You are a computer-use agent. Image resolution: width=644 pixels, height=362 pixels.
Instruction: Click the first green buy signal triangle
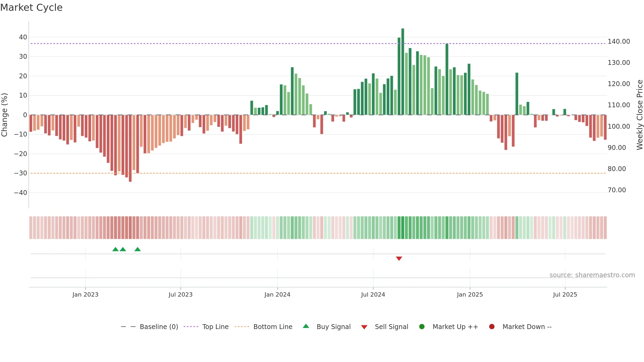tap(115, 249)
